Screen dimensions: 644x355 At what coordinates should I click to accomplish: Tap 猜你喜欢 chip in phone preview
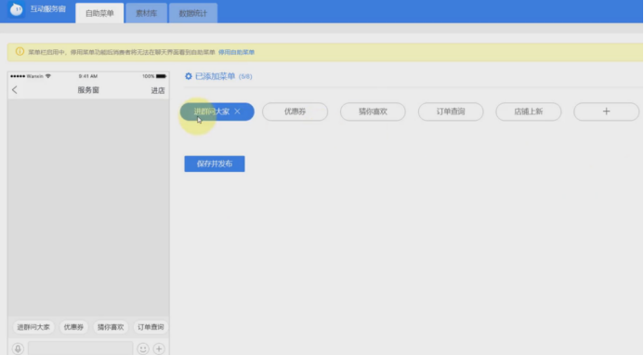click(x=111, y=327)
